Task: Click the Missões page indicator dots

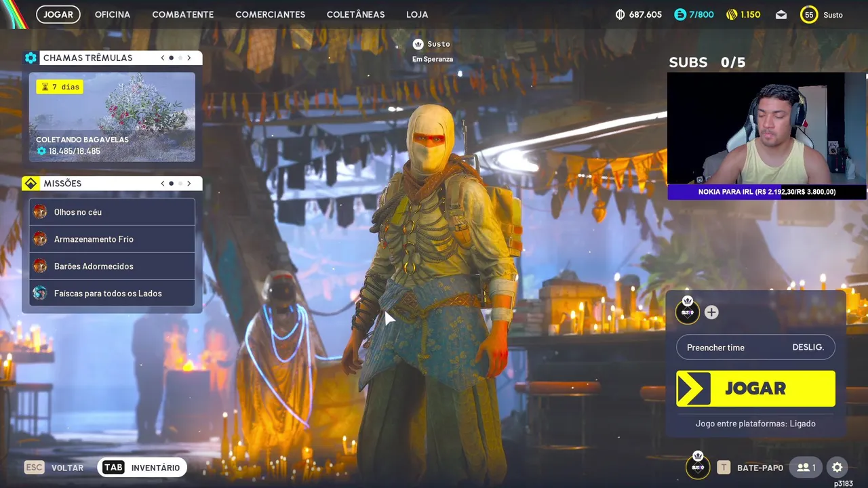Action: [x=176, y=184]
